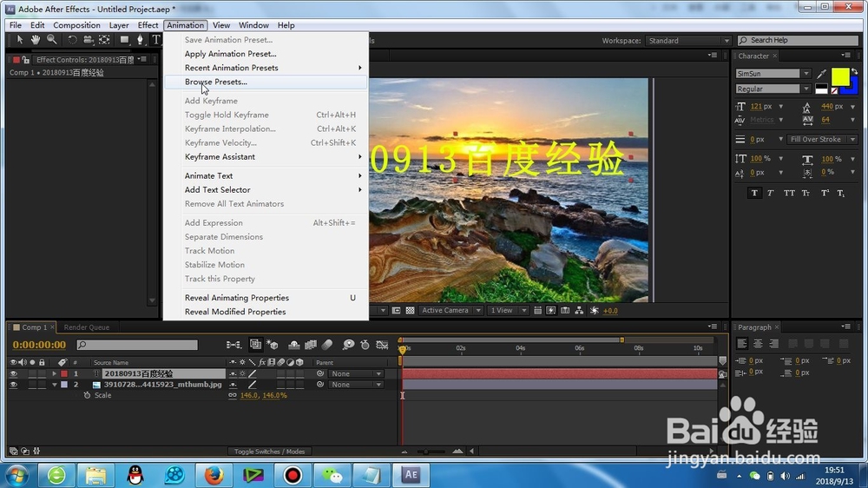868x488 pixels.
Task: Select the Pen tool
Action: 140,39
